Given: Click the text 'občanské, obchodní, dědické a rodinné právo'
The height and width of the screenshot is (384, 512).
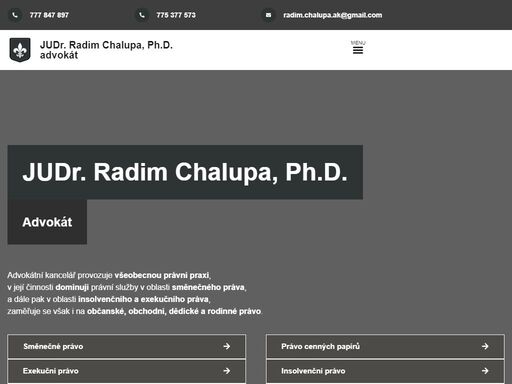Looking at the screenshot, I should click(x=174, y=311).
